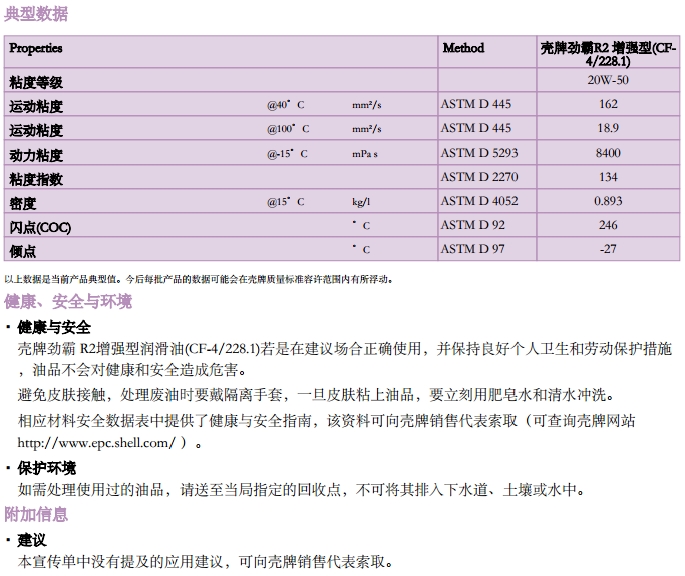Click the 健康与安全 bullet heading
The image size is (685, 576).
pos(54,327)
